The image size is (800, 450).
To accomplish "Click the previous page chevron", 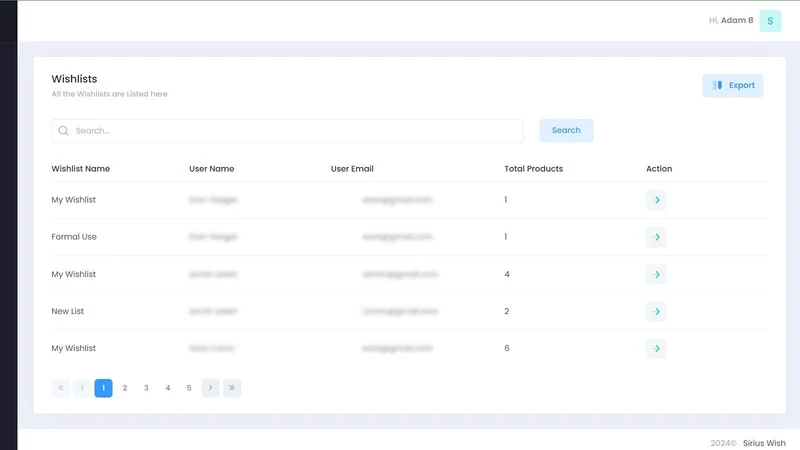I will pos(82,388).
